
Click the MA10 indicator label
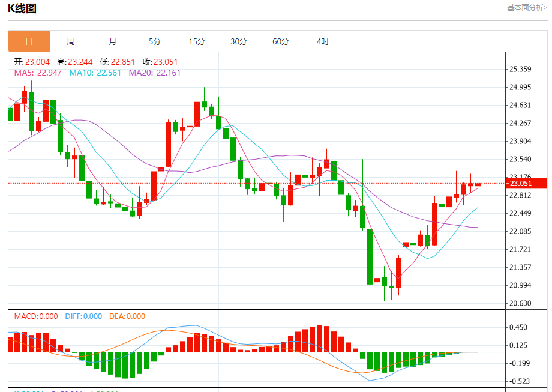click(95, 73)
